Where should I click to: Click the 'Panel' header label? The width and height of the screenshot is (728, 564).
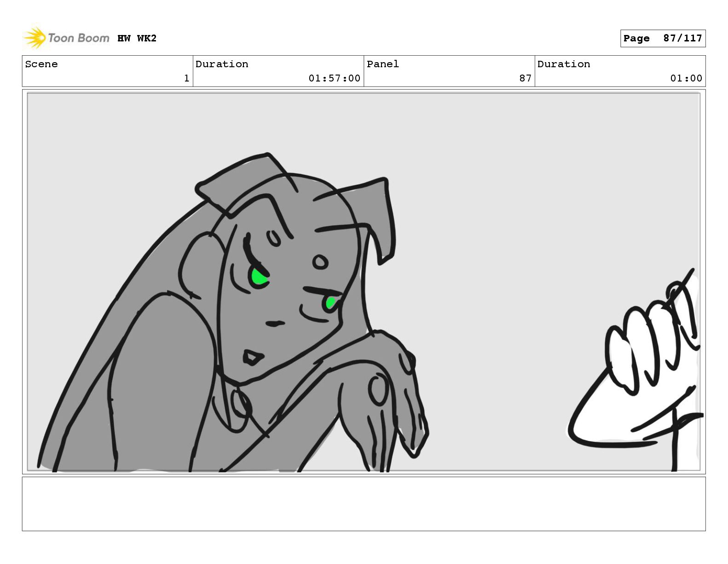pyautogui.click(x=383, y=64)
